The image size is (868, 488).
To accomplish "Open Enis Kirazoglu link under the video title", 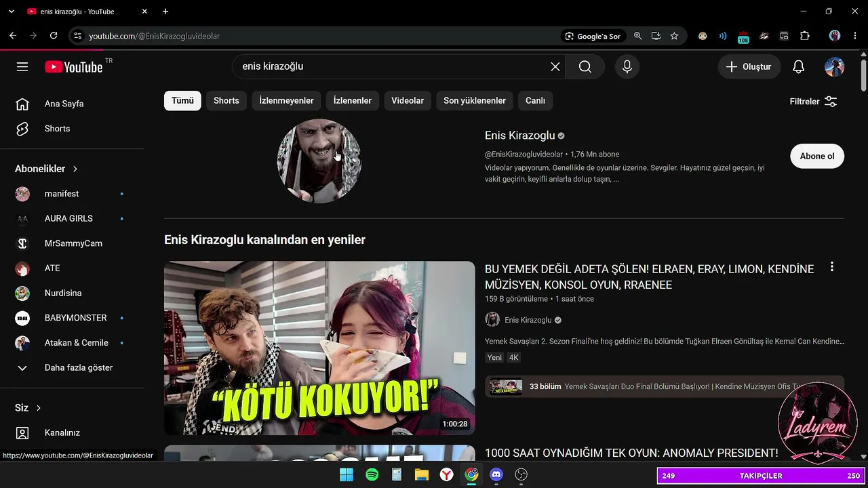I will coord(528,320).
